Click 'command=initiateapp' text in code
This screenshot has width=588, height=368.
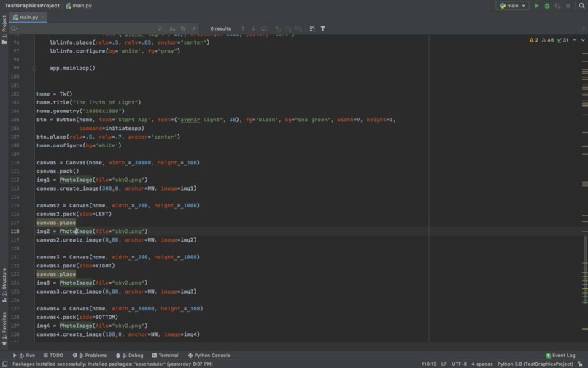pyautogui.click(x=112, y=128)
